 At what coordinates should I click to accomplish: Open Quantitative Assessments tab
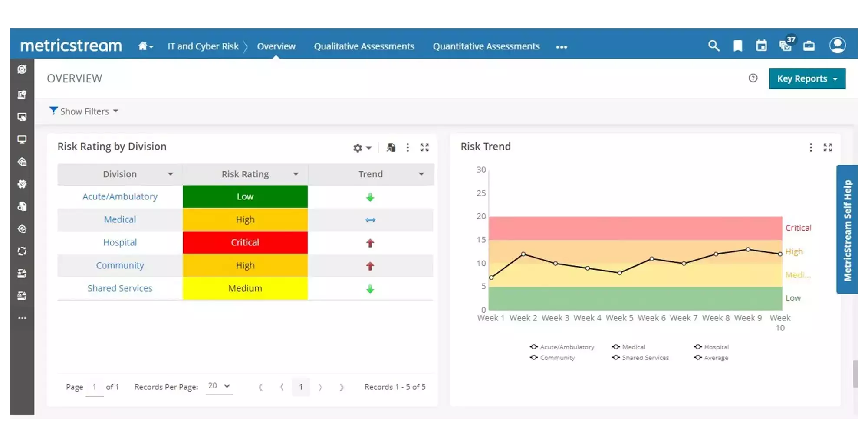tap(486, 46)
